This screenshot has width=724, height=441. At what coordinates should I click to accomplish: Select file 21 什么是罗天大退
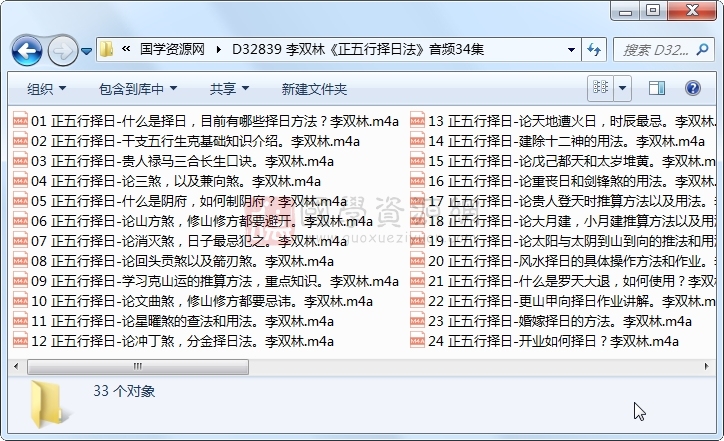click(563, 281)
